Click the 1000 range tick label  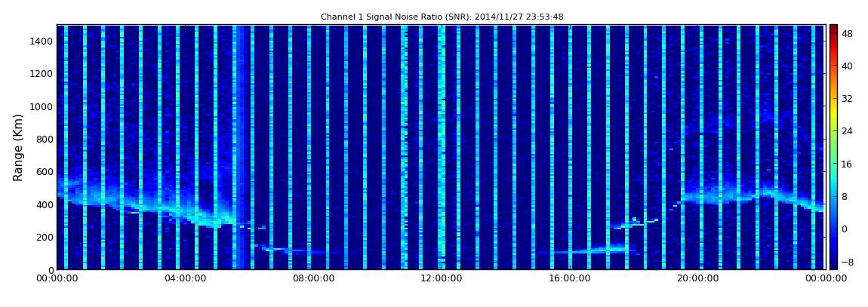pyautogui.click(x=42, y=106)
